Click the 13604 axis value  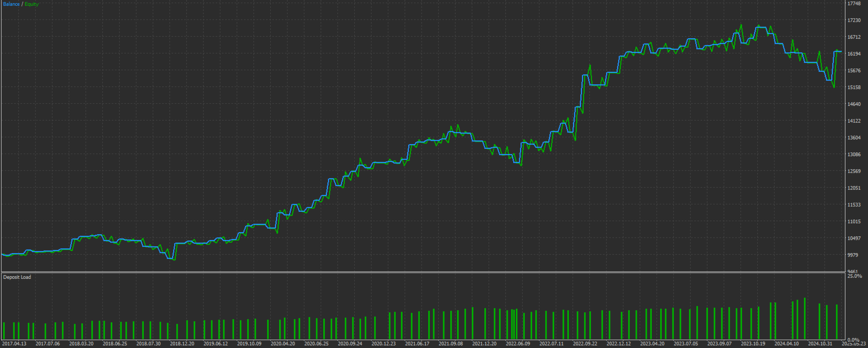pyautogui.click(x=854, y=138)
